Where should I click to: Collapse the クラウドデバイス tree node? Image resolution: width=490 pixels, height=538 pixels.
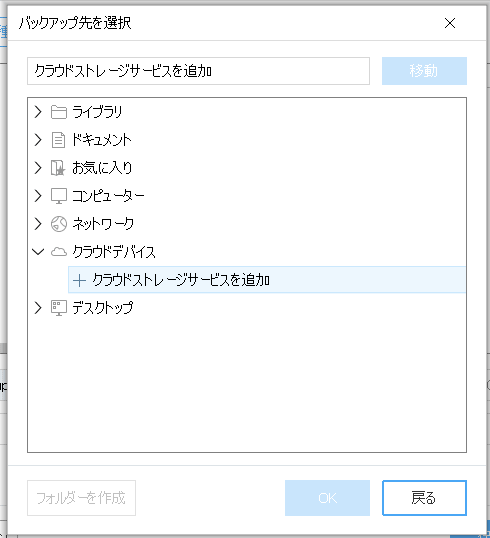click(x=38, y=252)
